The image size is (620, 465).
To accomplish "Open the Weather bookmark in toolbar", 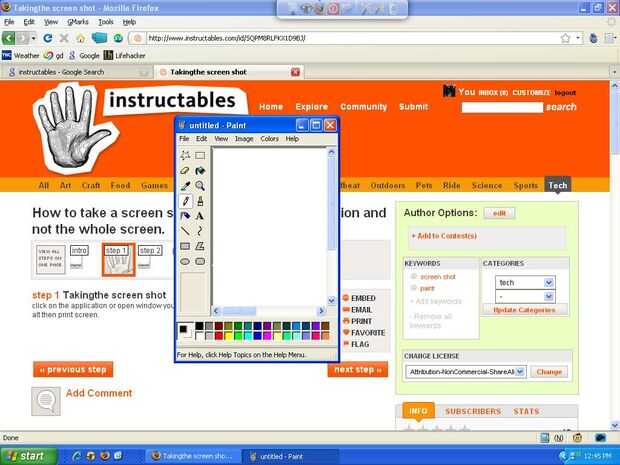I will [x=21, y=56].
